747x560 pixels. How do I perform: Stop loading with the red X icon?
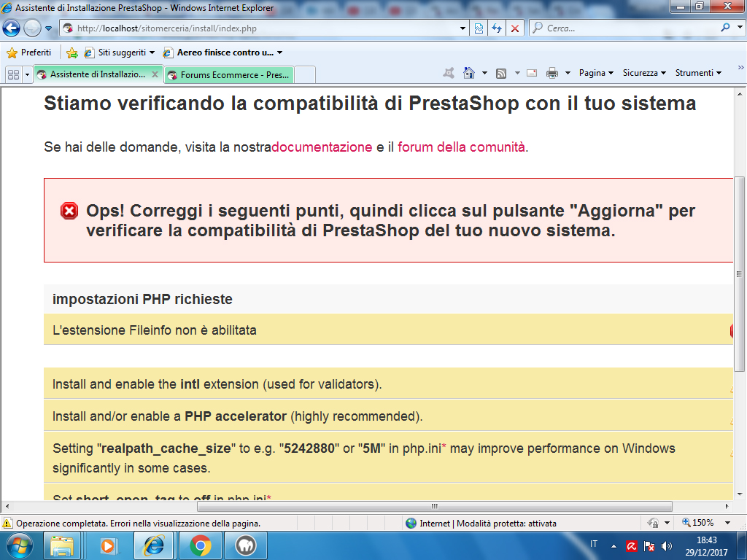pyautogui.click(x=515, y=28)
